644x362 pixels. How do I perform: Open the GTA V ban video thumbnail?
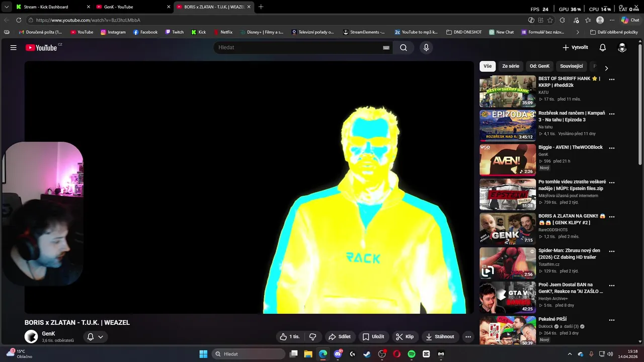pos(508,298)
